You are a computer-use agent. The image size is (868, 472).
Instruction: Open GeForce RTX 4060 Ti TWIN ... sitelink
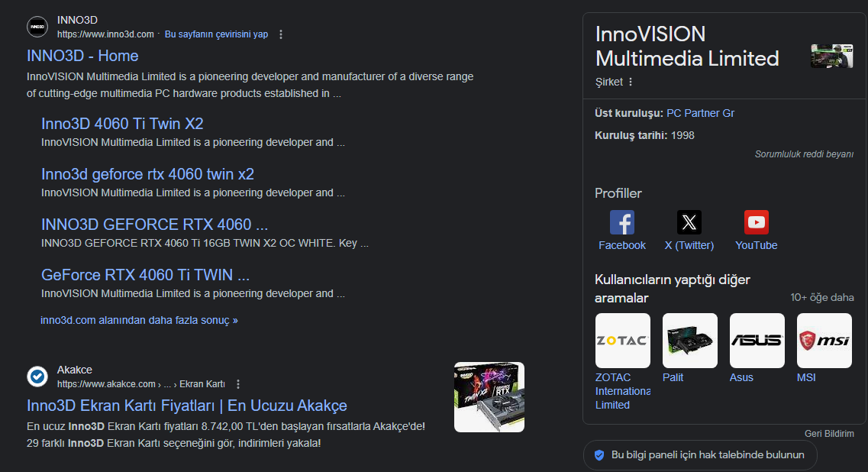pos(146,275)
